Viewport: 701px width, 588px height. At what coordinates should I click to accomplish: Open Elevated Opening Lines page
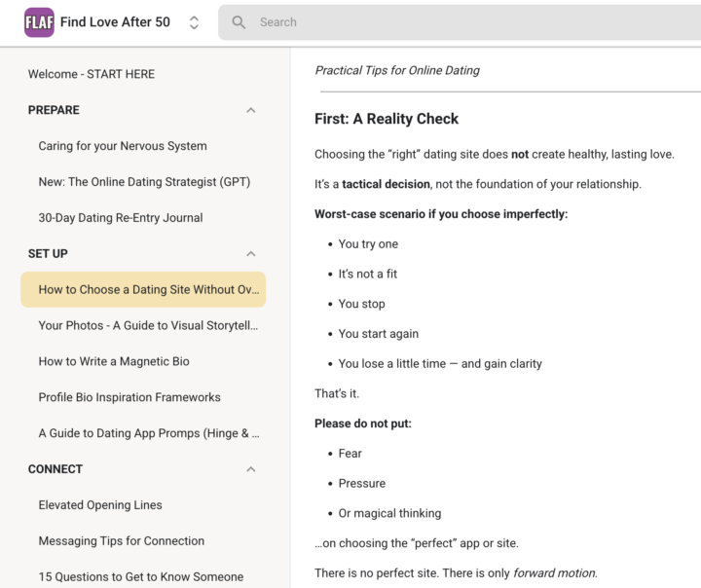click(x=100, y=505)
